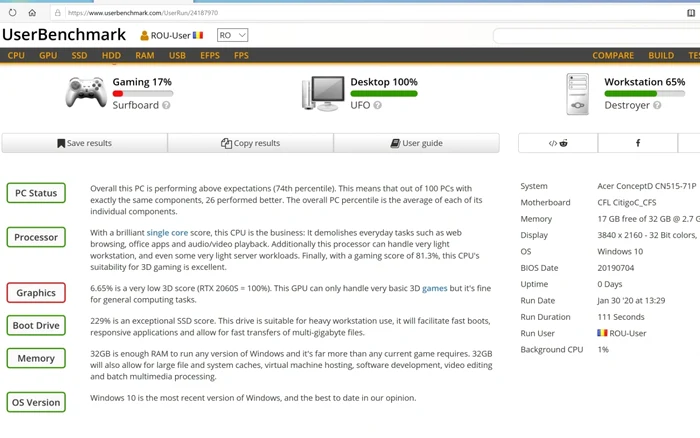Click the Gaming 17% progress bar

143,94
